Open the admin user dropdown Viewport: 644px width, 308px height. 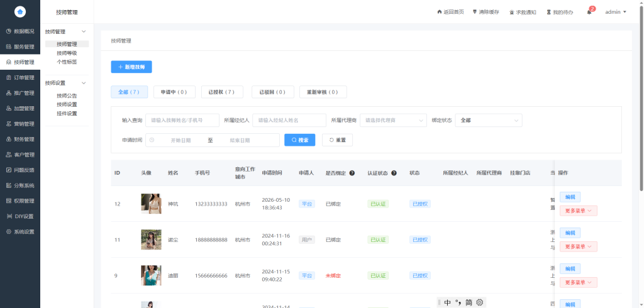[616, 12]
